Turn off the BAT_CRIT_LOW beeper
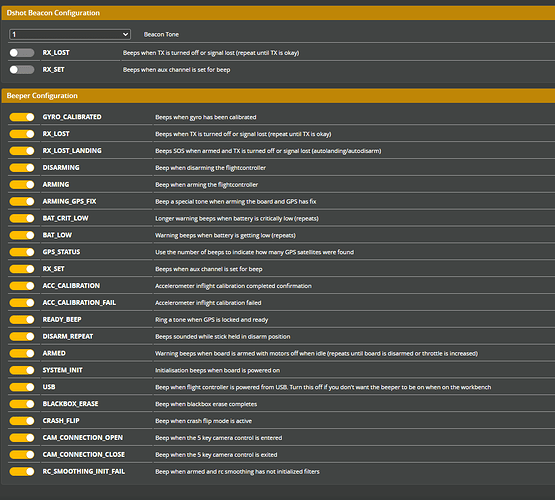The height and width of the screenshot is (500, 555). click(22, 218)
